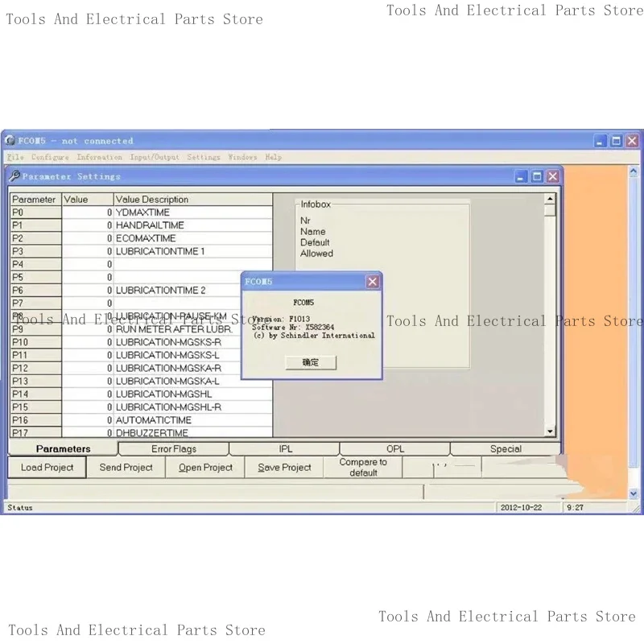Click the Open Project button
The width and height of the screenshot is (644, 644).
pos(205,468)
